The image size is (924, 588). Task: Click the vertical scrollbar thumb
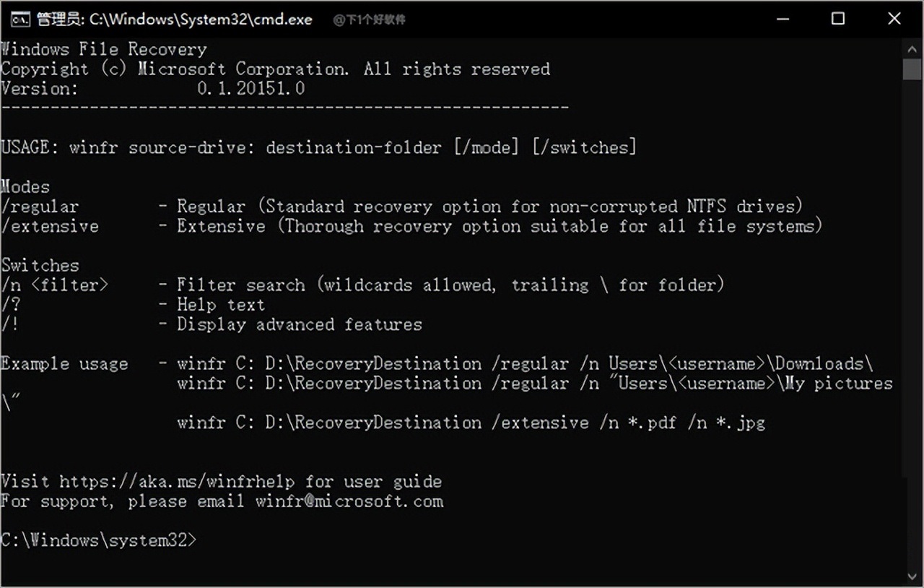click(x=912, y=69)
